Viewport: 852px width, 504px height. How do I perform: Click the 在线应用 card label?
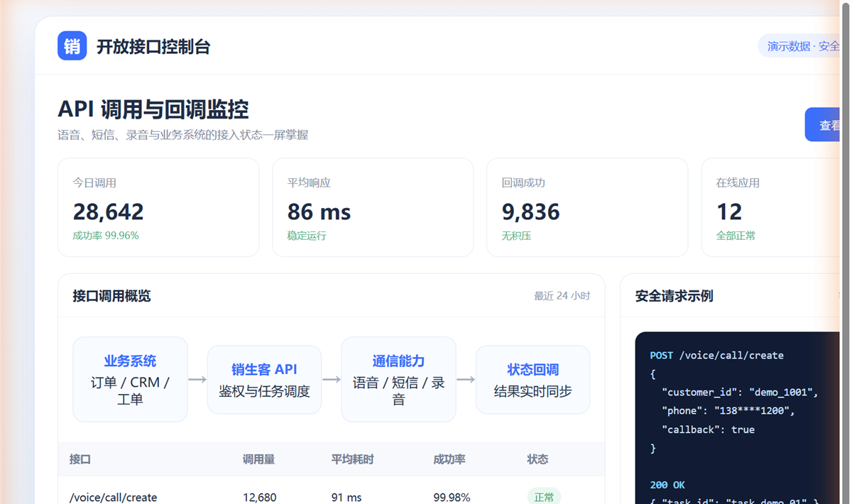(x=738, y=182)
